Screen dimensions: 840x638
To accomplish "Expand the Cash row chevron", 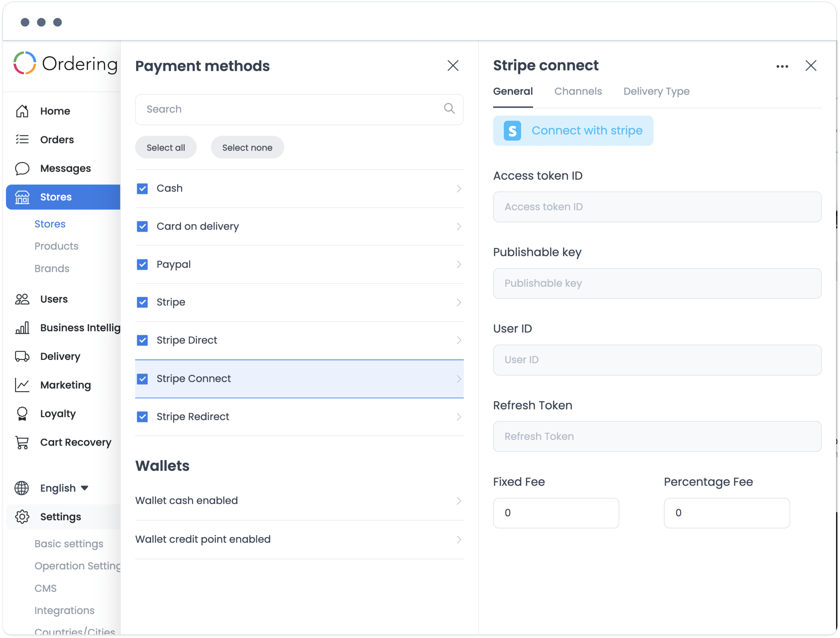I will point(459,189).
